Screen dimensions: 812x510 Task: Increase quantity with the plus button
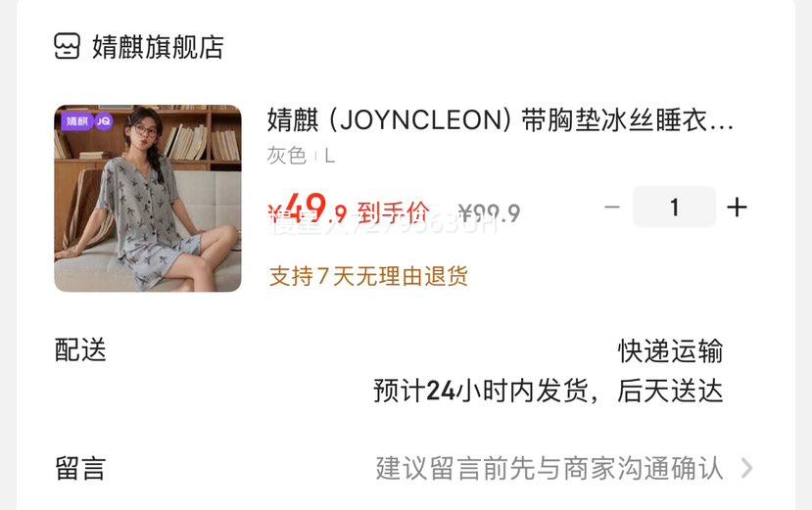point(737,208)
